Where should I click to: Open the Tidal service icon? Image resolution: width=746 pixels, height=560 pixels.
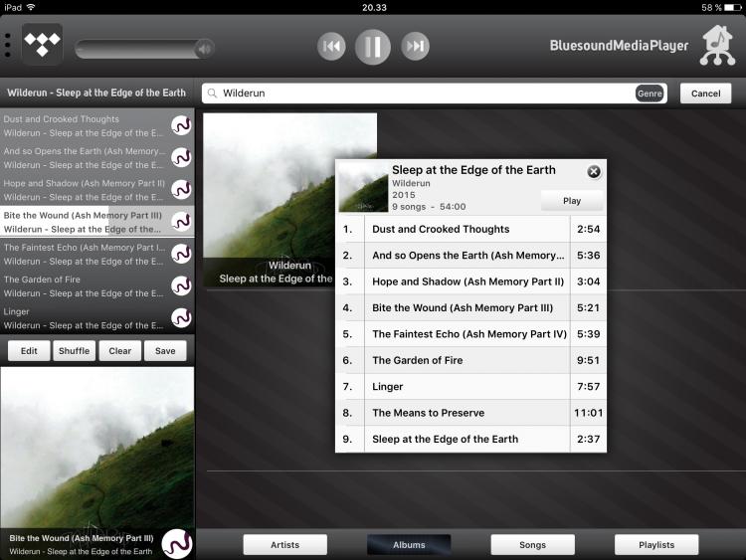point(43,44)
